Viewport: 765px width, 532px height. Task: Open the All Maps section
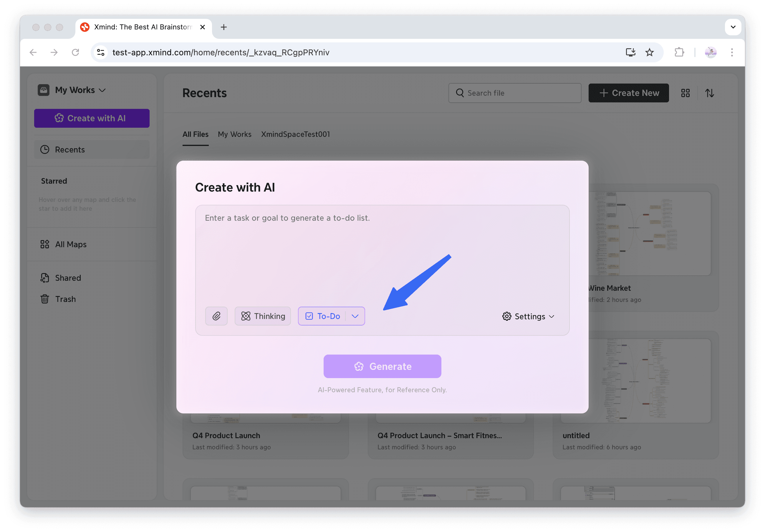pyautogui.click(x=70, y=244)
